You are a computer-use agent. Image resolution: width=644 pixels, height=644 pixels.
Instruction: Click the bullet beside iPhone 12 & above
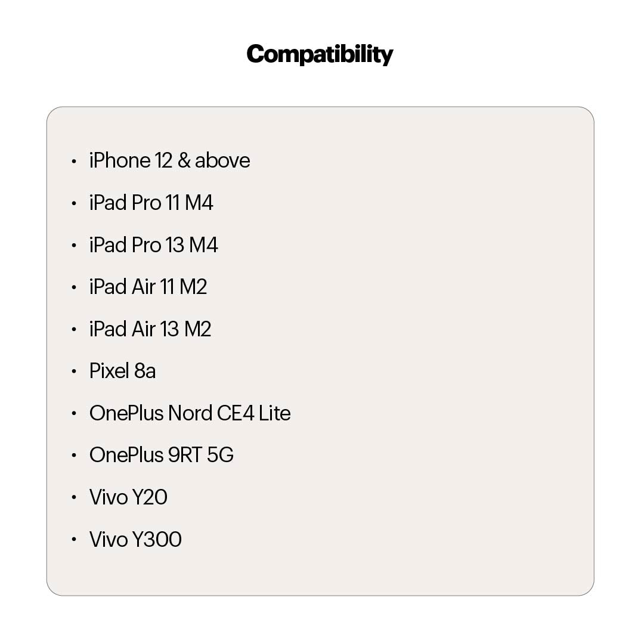coord(74,161)
